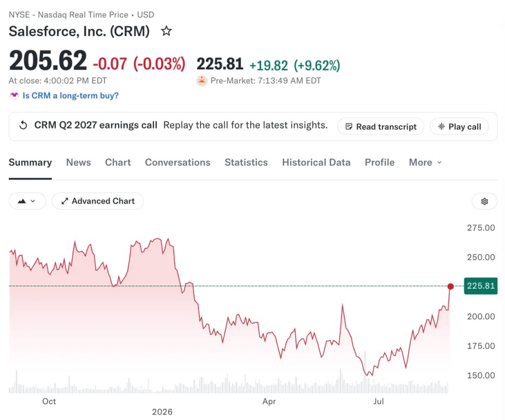Click the 175.00 price axis label

481,346
